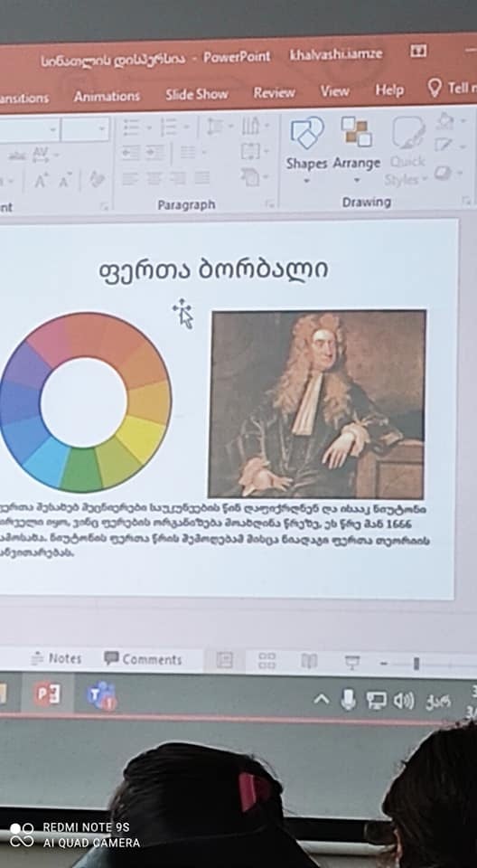Click the Shape Outline pen icon
Screen dimensions: 477x868
(444, 146)
